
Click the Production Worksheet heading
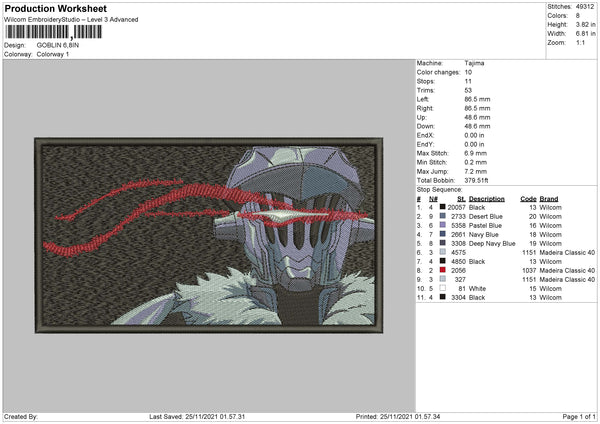coord(56,8)
